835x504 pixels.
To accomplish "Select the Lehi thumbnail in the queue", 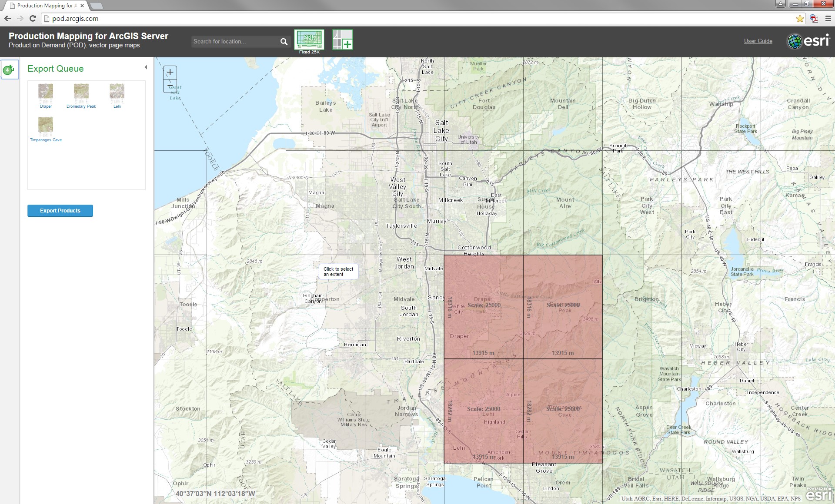I will coord(117,92).
